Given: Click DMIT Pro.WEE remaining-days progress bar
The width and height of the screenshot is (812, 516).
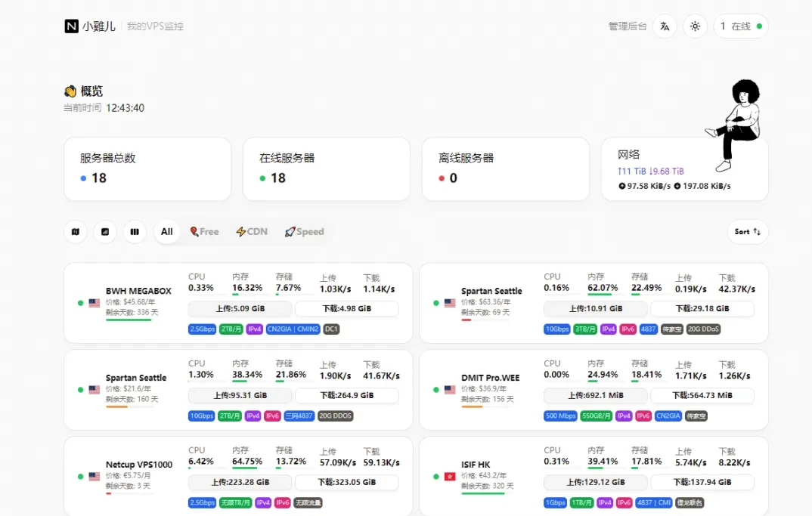Looking at the screenshot, I should click(485, 406).
